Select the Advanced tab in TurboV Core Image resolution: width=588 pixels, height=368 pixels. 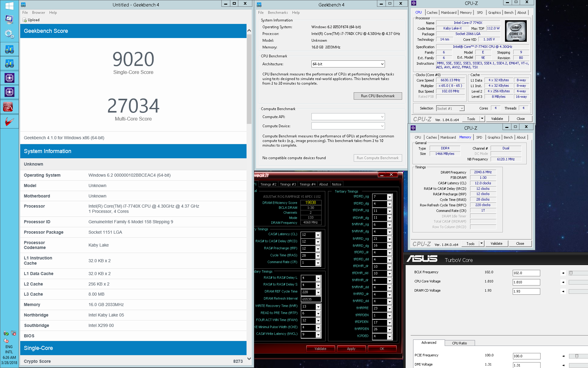[429, 343]
